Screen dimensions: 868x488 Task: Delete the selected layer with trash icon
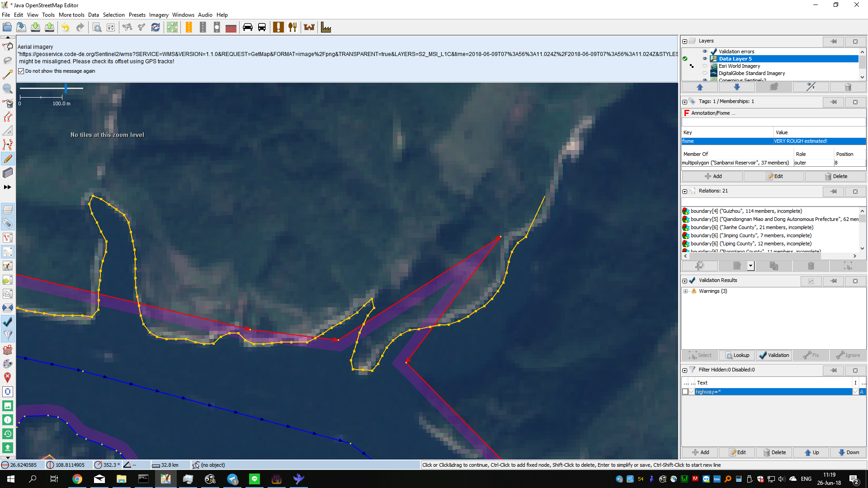(x=848, y=87)
